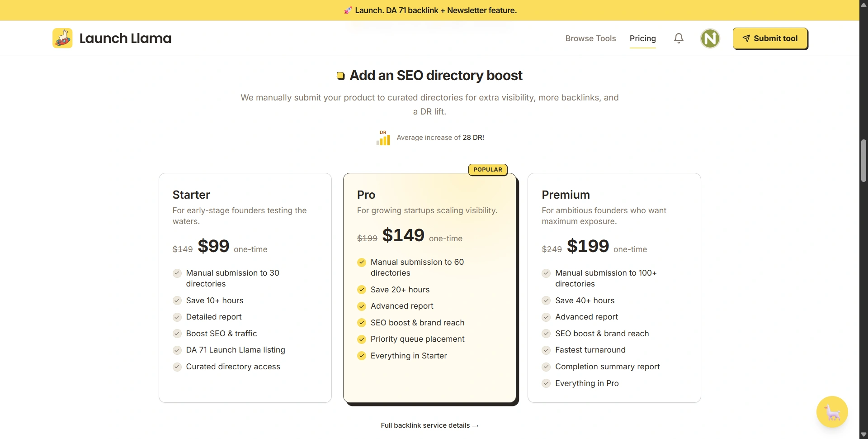Click checkmark beside Save 10+ hours
Image resolution: width=868 pixels, height=439 pixels.
tap(177, 301)
